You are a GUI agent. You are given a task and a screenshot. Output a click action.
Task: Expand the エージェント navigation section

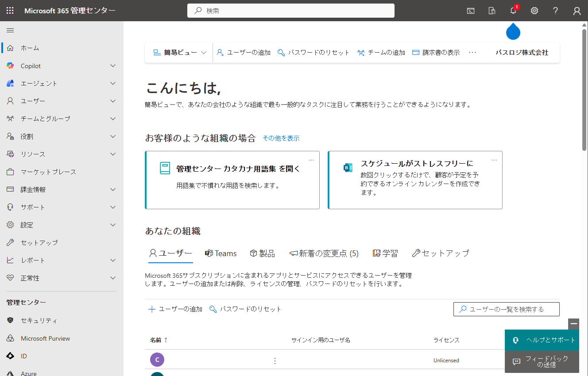tap(113, 83)
